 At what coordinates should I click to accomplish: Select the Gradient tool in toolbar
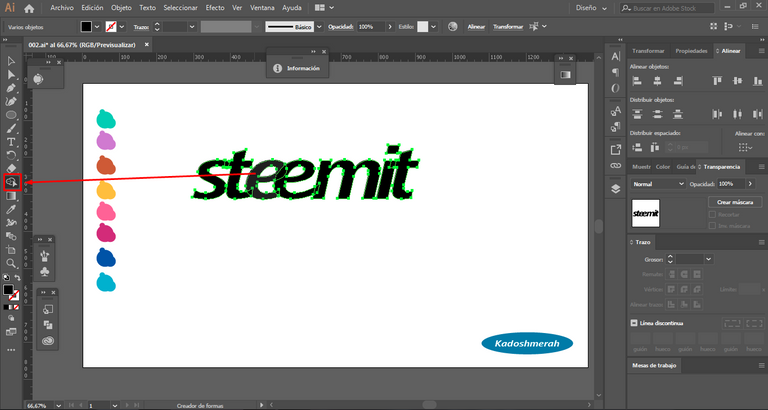[11, 196]
